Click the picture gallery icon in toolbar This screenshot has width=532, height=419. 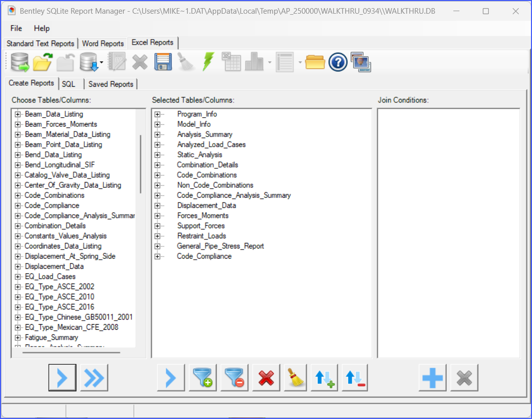coord(361,62)
